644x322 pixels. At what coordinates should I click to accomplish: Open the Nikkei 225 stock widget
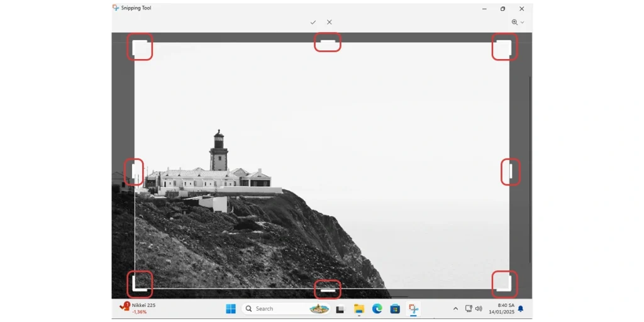(x=138, y=308)
